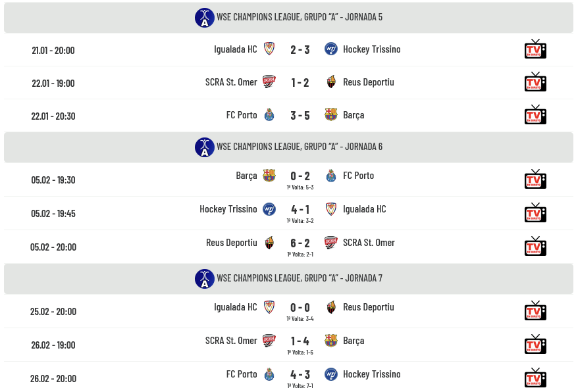Click TV icon for FC Porto vs Hockey Trissino 26.02
The height and width of the screenshot is (392, 576).
[x=535, y=378]
